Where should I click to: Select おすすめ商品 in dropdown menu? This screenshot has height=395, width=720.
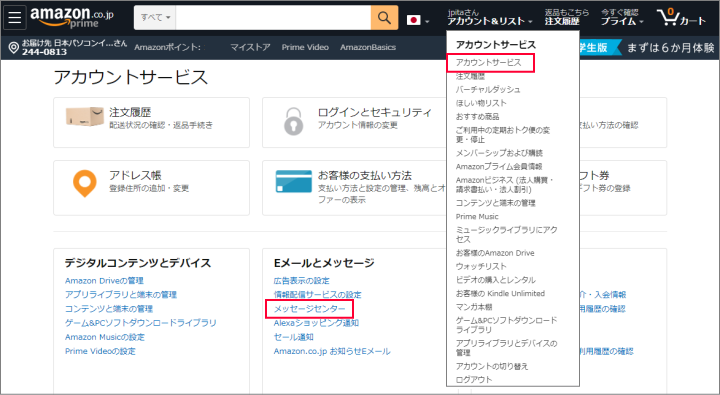478,117
